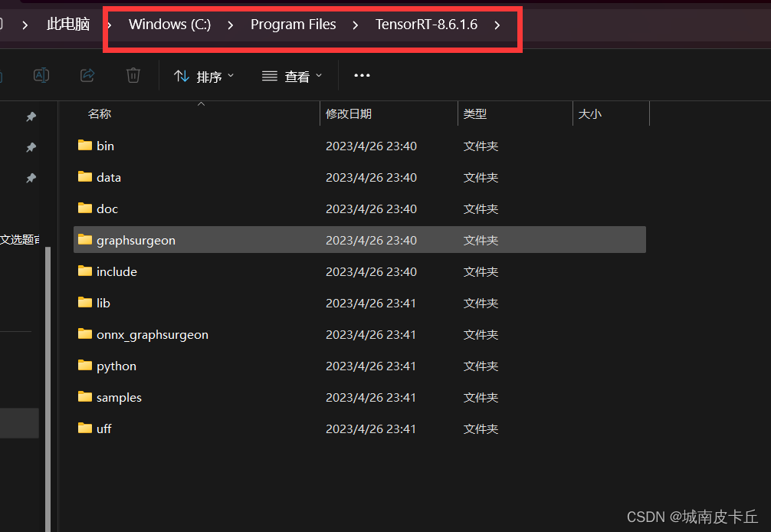Click the middle sidebar pin icon
Screen dimensions: 771x532
point(31,147)
